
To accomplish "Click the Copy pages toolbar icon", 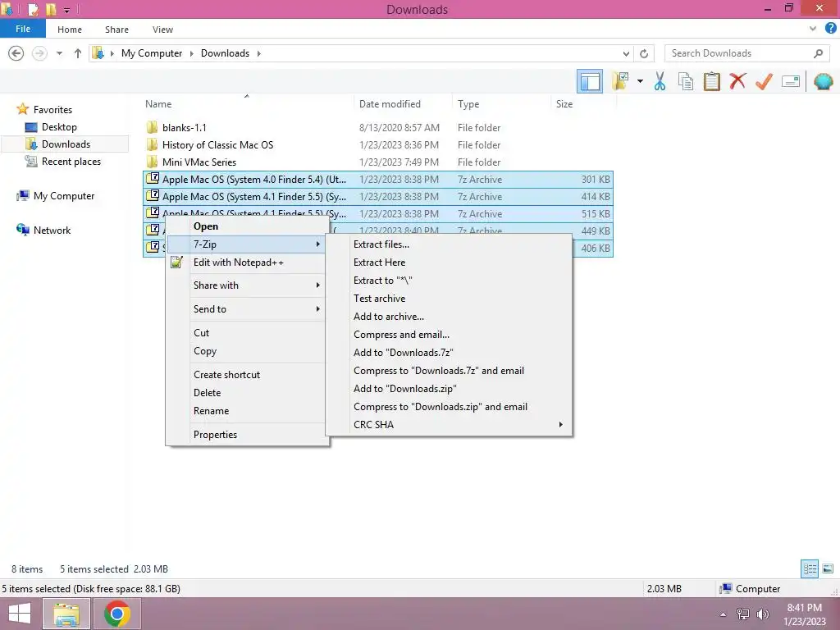I will (685, 81).
